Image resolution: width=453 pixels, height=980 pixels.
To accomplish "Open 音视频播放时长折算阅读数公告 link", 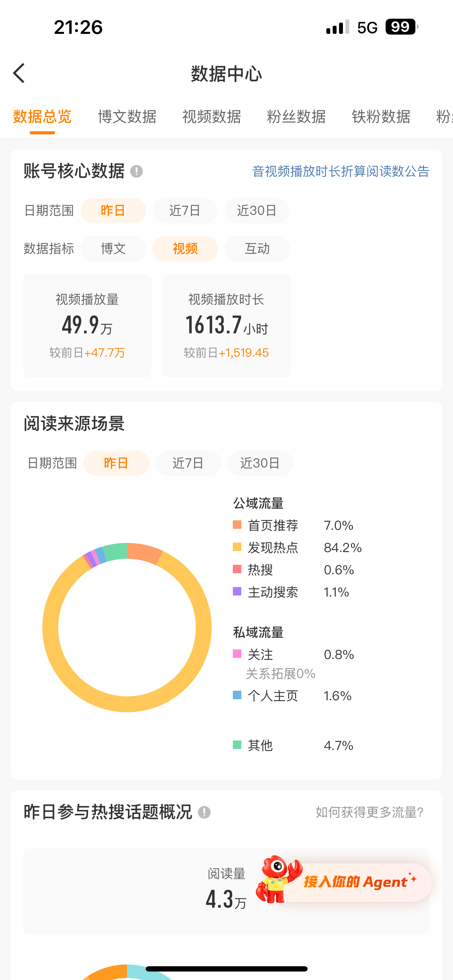I will point(340,171).
